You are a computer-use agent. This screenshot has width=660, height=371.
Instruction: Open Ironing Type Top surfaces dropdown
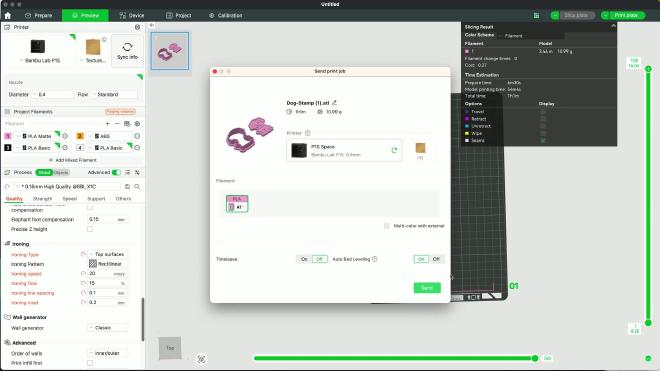pyautogui.click(x=108, y=254)
